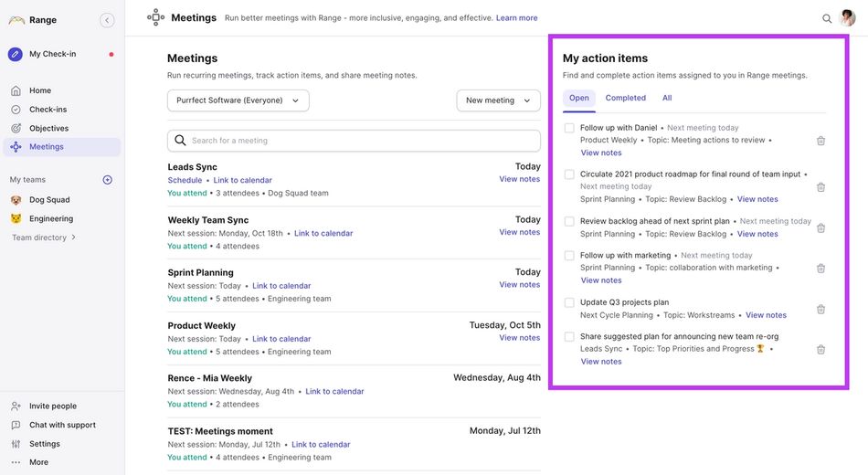This screenshot has width=868, height=475.
Task: Check off Share suggested plan for re-org
Action: (x=569, y=336)
